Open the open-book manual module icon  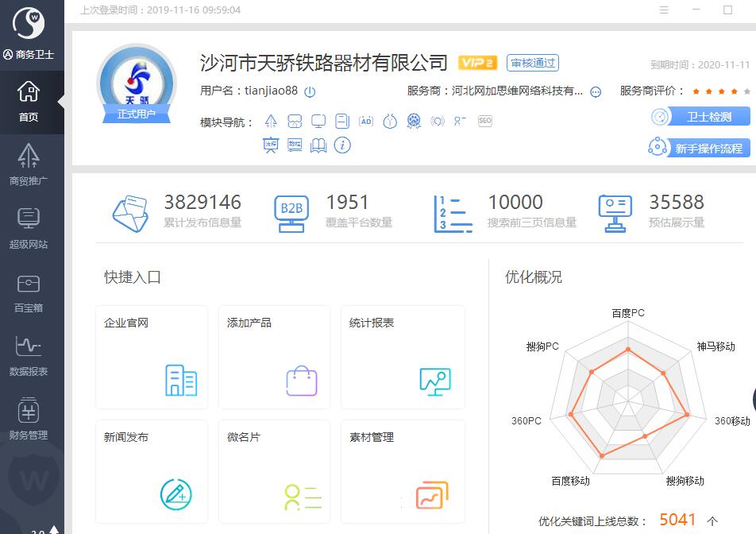coord(318,145)
